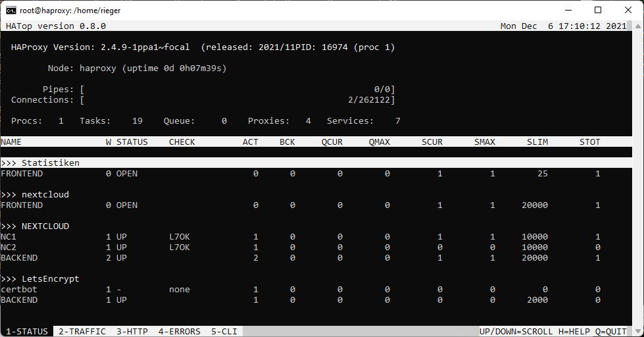Click the OPEN status of nextcloud FRONTEND

point(127,205)
